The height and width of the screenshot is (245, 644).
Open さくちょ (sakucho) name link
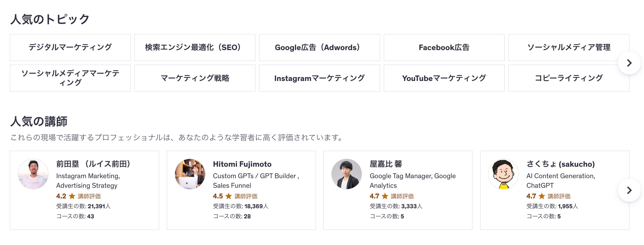[x=560, y=164]
